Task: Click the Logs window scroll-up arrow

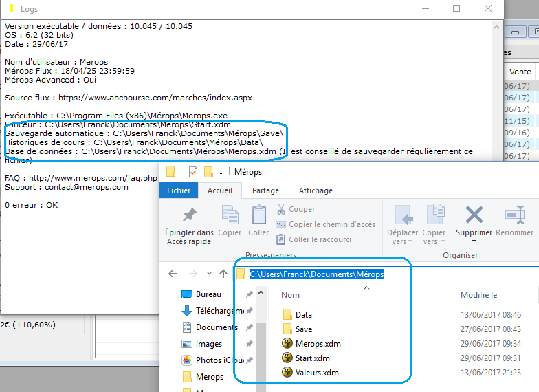Action: 496,27
